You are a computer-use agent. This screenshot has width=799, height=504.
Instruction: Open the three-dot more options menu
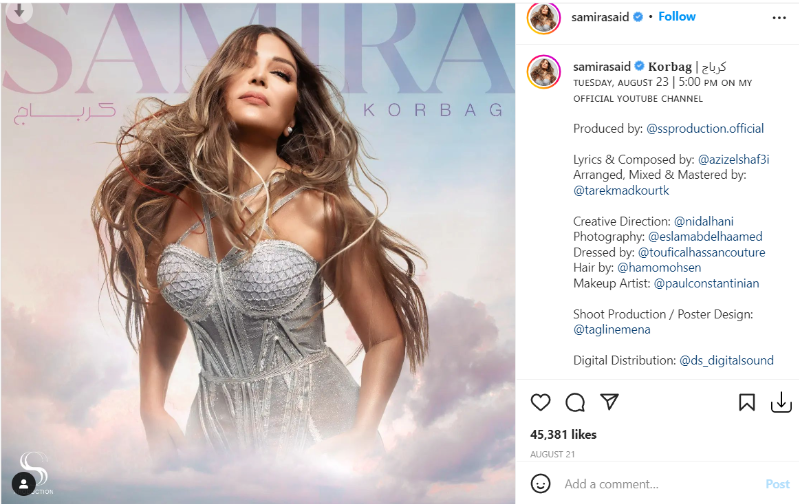(x=779, y=18)
